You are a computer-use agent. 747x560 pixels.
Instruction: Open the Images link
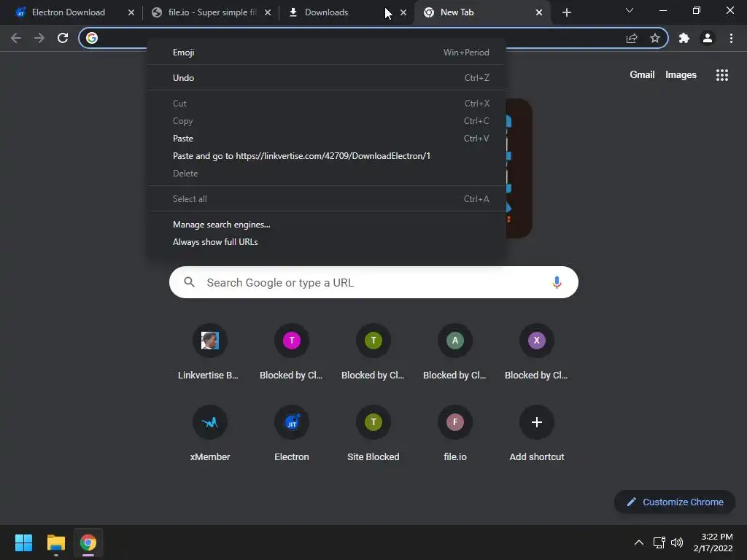tap(681, 75)
